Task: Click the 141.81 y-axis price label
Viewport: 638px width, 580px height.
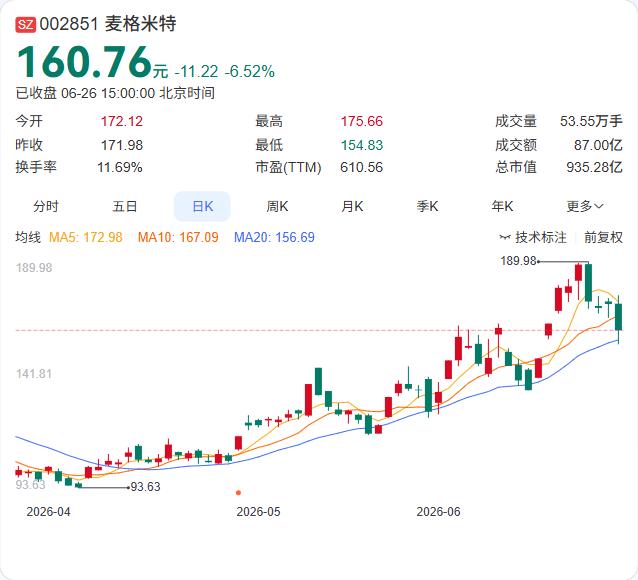Action: (x=34, y=374)
